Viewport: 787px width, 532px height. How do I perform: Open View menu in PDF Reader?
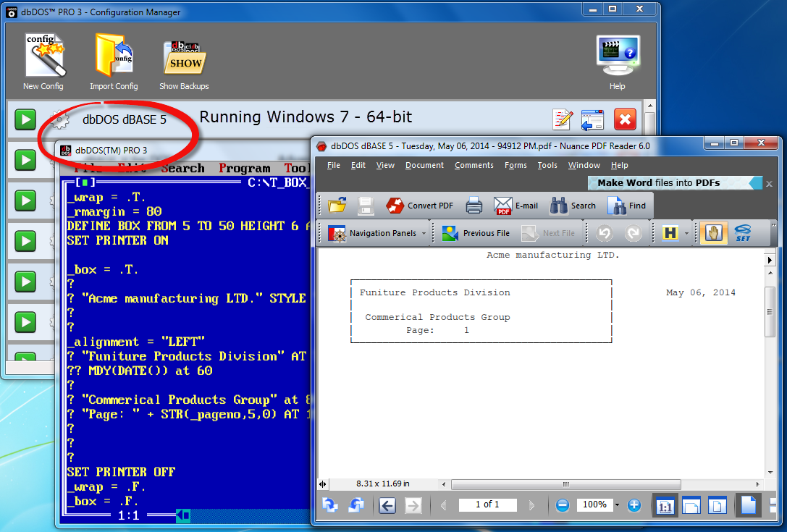click(385, 165)
